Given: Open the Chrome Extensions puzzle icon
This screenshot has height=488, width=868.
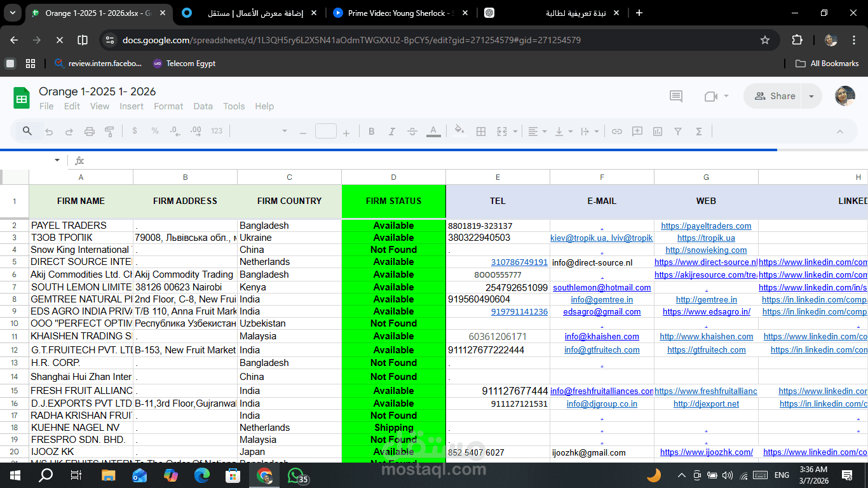Looking at the screenshot, I should (x=797, y=40).
